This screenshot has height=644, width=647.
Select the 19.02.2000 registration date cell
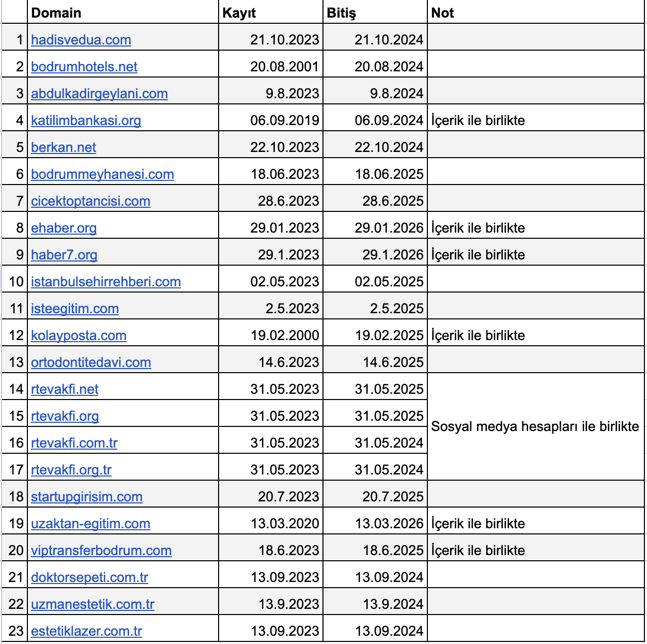tap(271, 335)
